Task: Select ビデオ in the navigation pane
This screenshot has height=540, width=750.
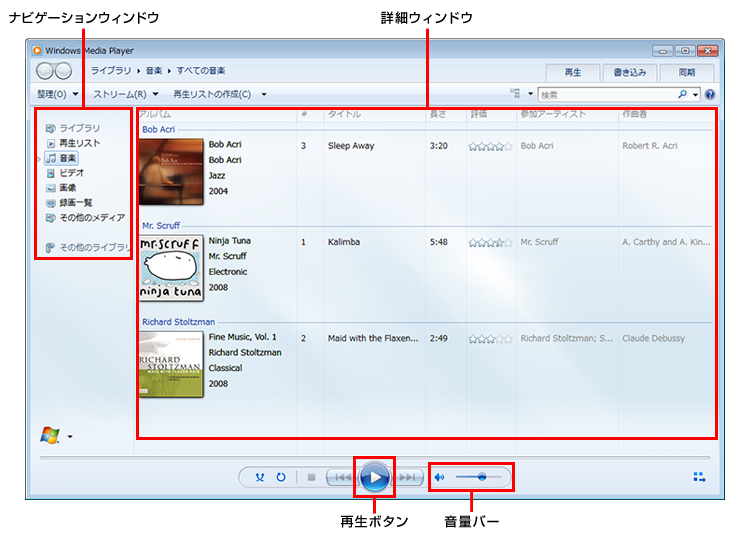Action: click(x=65, y=173)
